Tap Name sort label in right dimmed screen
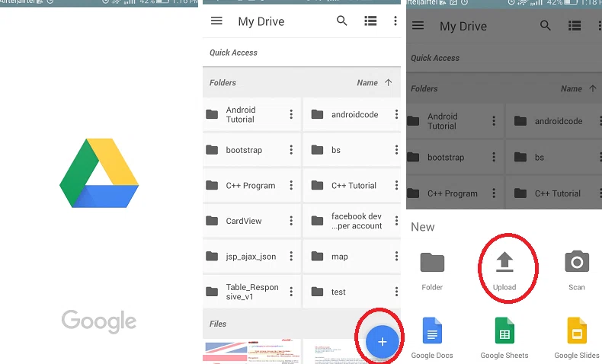Screen dimensions: 602x364 tap(572, 88)
